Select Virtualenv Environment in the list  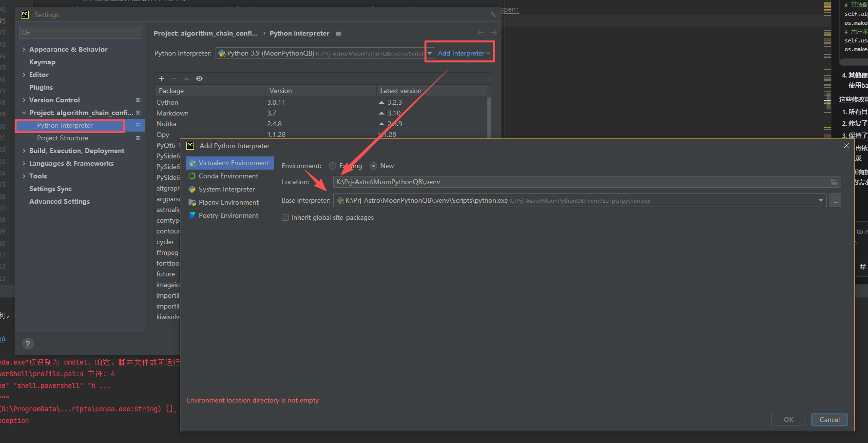[x=230, y=163]
